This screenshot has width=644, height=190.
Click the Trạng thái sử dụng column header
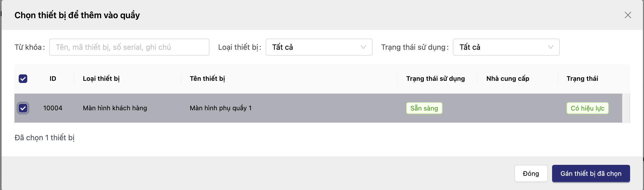point(436,79)
